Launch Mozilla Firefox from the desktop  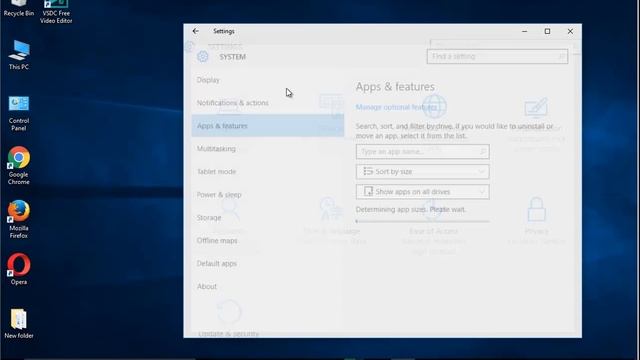(19, 219)
